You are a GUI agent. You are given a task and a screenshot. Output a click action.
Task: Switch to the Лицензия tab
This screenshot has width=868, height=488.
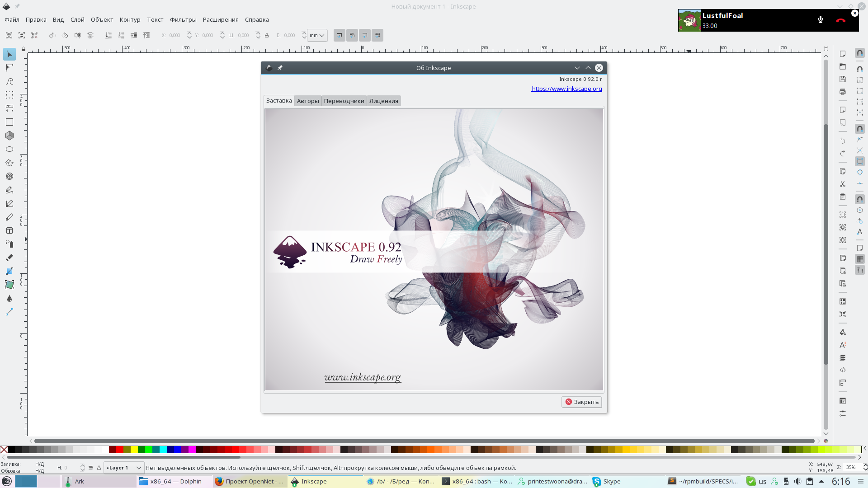coord(384,101)
